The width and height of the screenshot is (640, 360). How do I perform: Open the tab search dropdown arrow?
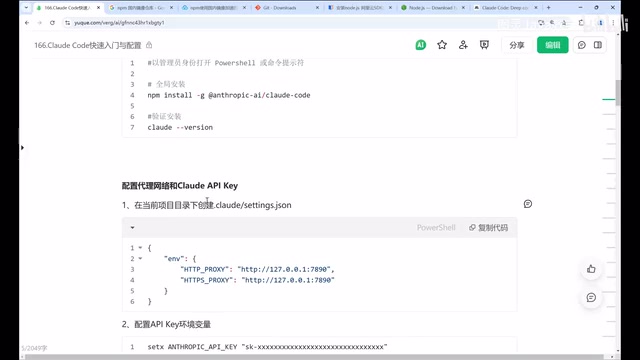point(26,7)
